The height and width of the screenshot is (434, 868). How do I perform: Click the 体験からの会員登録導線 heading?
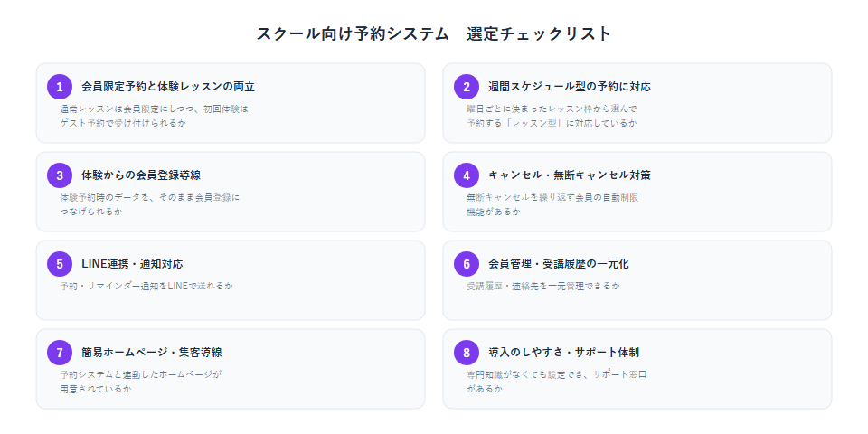coord(141,175)
